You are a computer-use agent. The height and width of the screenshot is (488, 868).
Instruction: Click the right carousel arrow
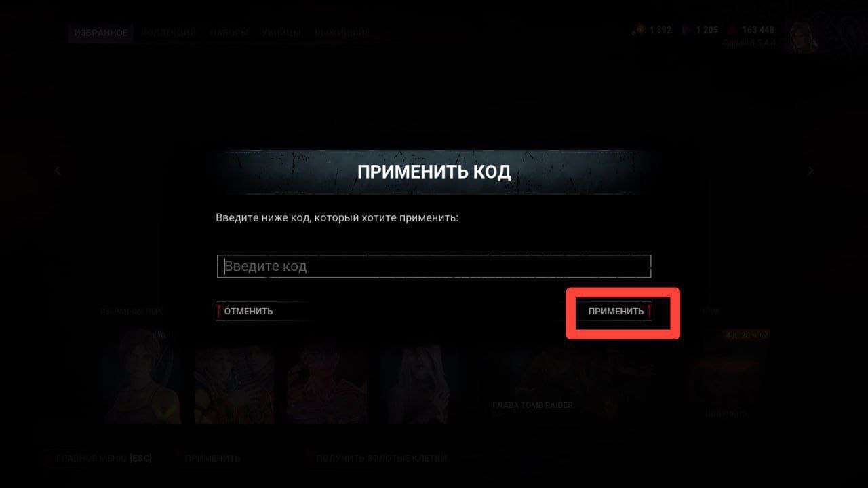810,171
